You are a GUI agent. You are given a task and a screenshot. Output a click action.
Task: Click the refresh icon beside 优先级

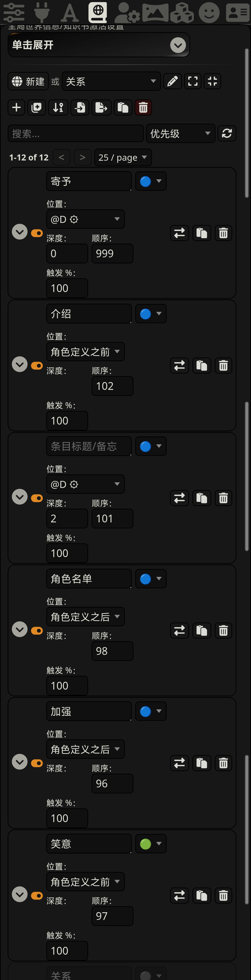pos(227,133)
